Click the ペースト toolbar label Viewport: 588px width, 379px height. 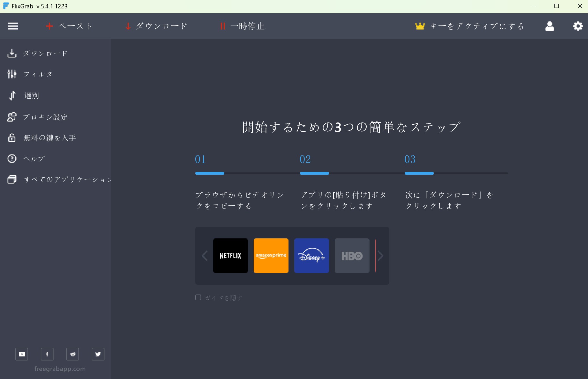coord(76,26)
